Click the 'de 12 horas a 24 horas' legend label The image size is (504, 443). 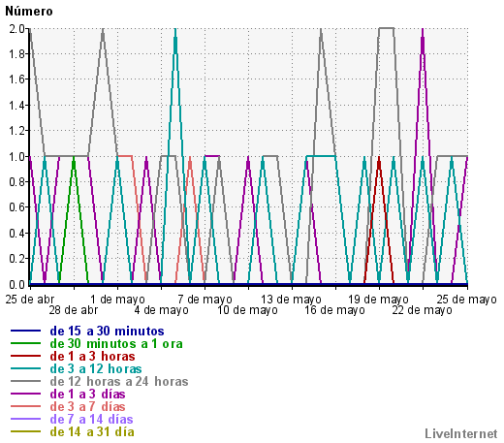pyautogui.click(x=119, y=382)
